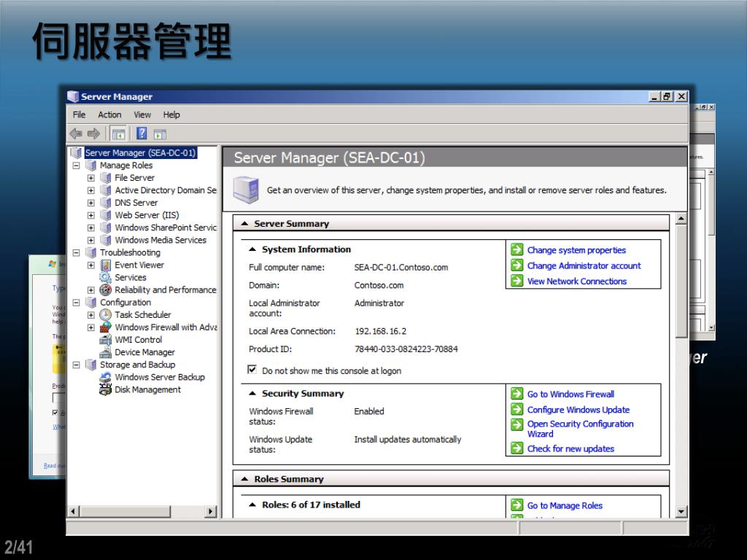Select the Troubleshooting tree item
Screen dimensions: 747x560
(130, 253)
